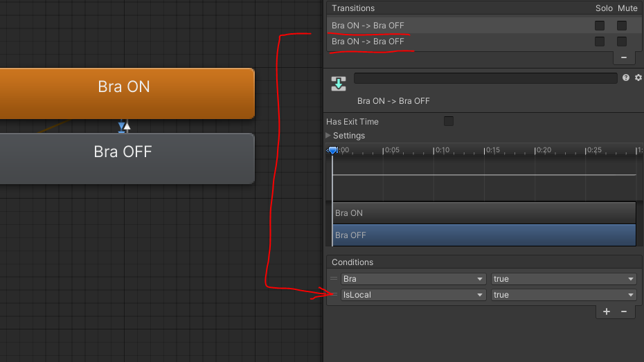Grab the IsLocal condition reorder handle
The image size is (644, 362).
click(x=334, y=295)
